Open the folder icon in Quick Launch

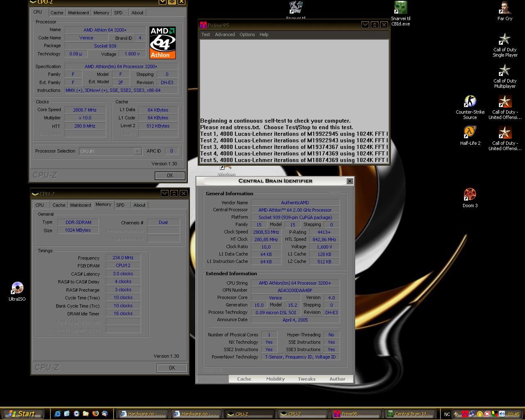86,414
